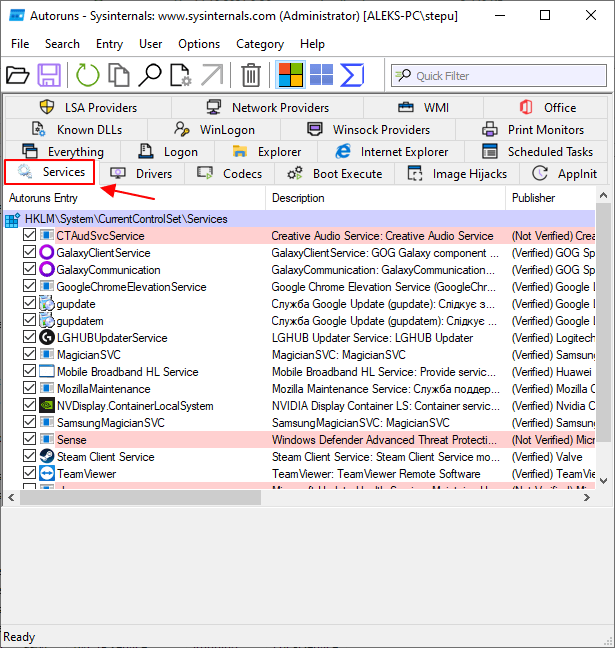Screen dimensions: 615x648
Task: Switch to the Winsock Providers tab
Action: (x=368, y=129)
